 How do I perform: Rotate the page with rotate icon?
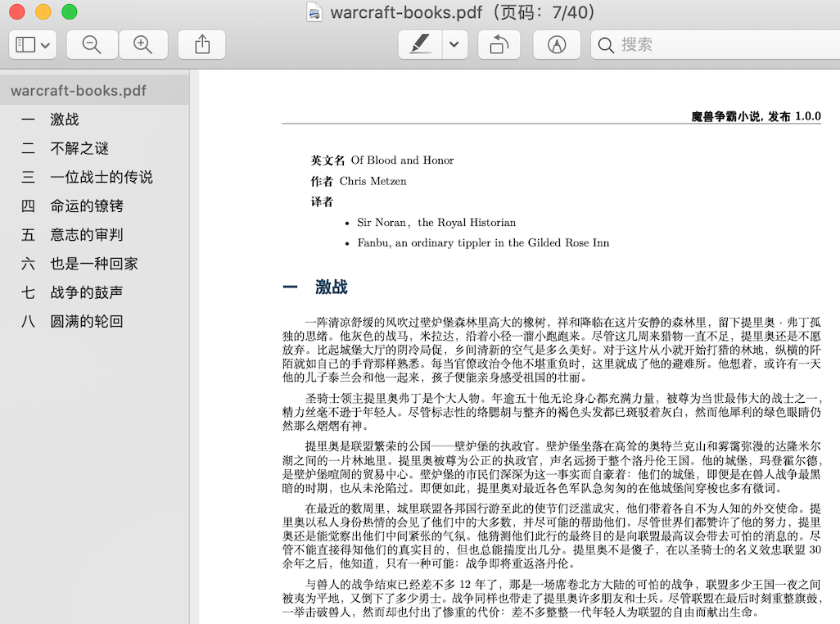(499, 44)
